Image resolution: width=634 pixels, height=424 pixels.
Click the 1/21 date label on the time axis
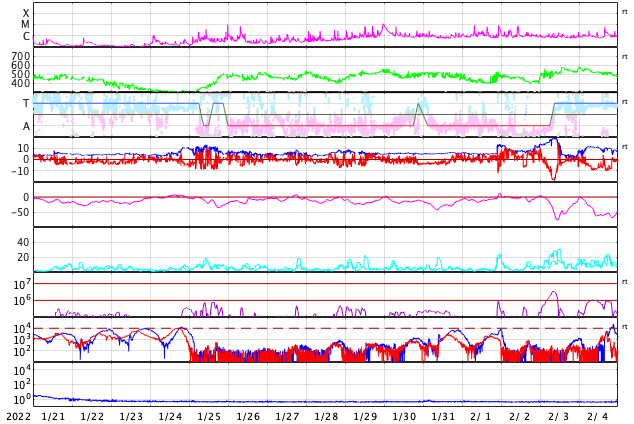click(53, 416)
